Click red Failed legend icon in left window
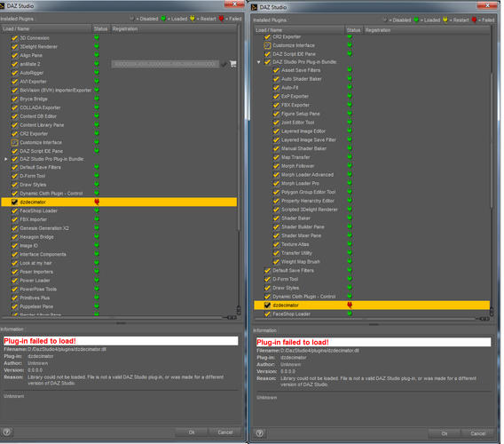 (x=221, y=19)
